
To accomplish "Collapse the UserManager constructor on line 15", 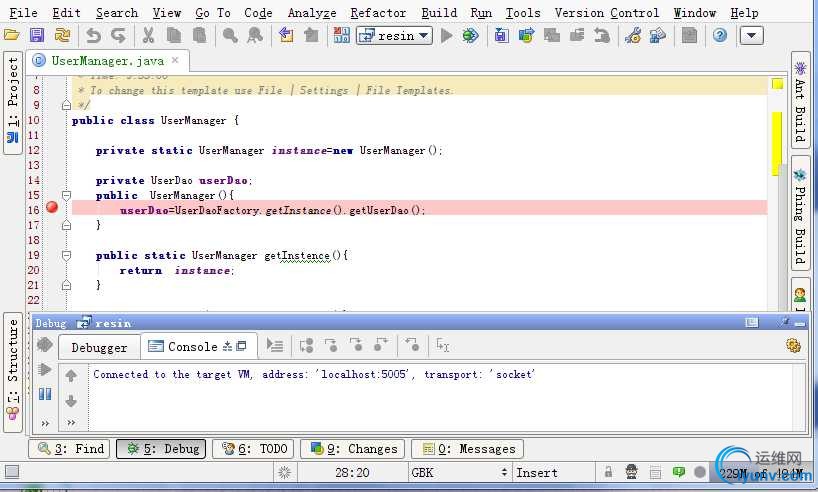I will (x=66, y=195).
